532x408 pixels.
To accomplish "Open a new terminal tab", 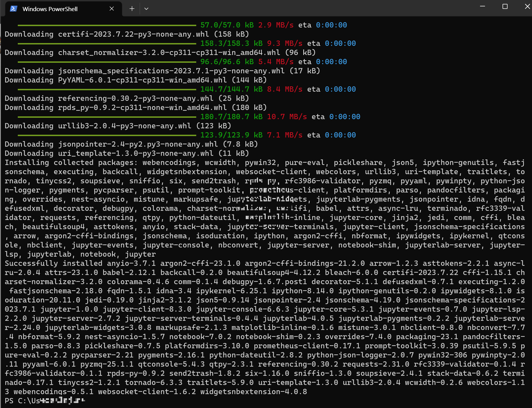I will pos(132,9).
